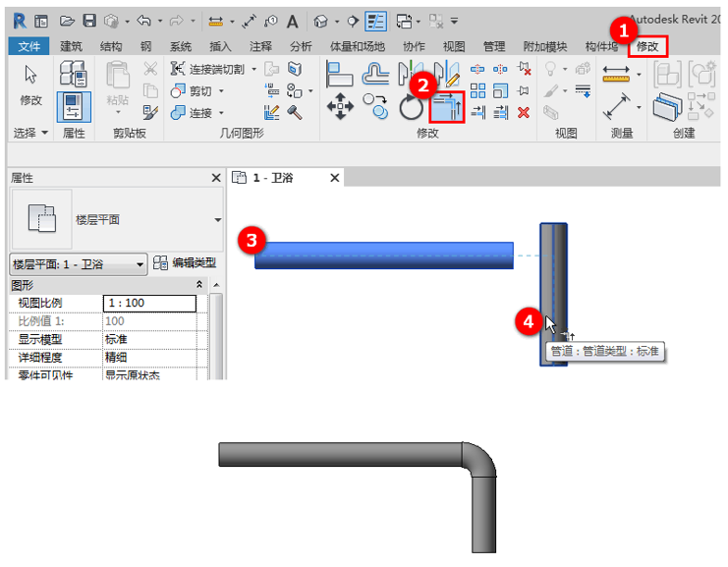Click the red Delete X icon
The height and width of the screenshot is (567, 728).
[x=524, y=112]
